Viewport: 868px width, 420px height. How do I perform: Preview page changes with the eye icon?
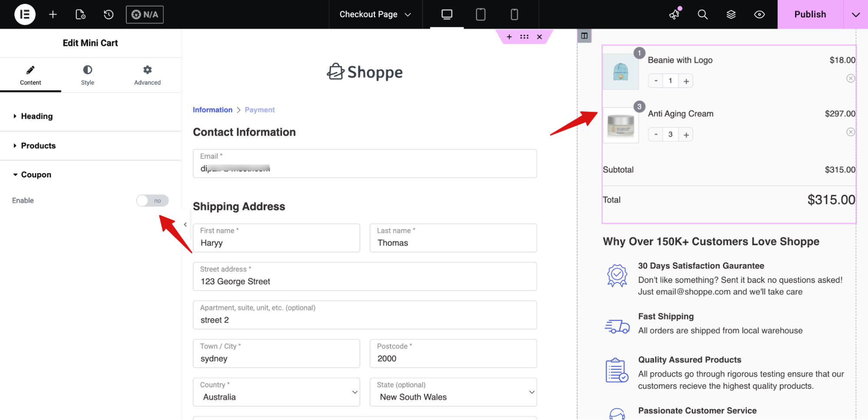pos(759,14)
